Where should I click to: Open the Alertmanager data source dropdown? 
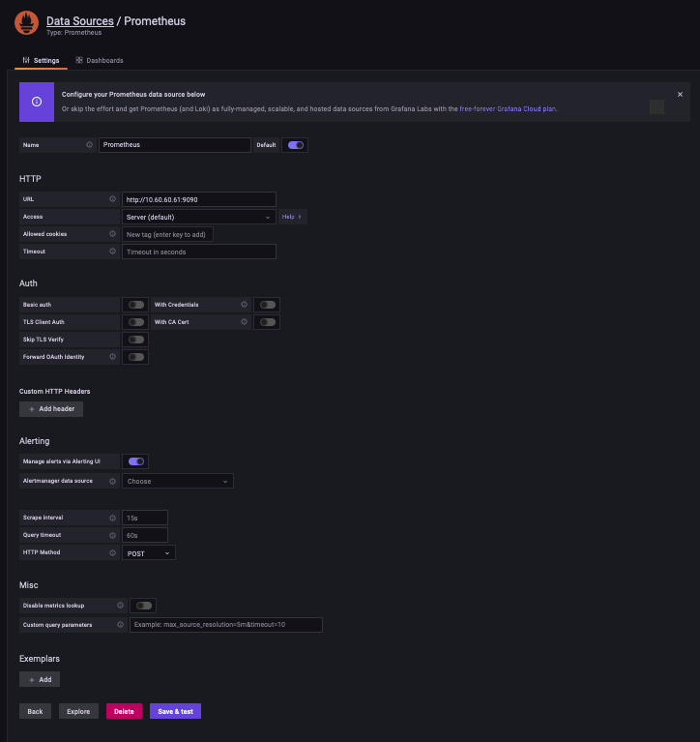tap(178, 481)
